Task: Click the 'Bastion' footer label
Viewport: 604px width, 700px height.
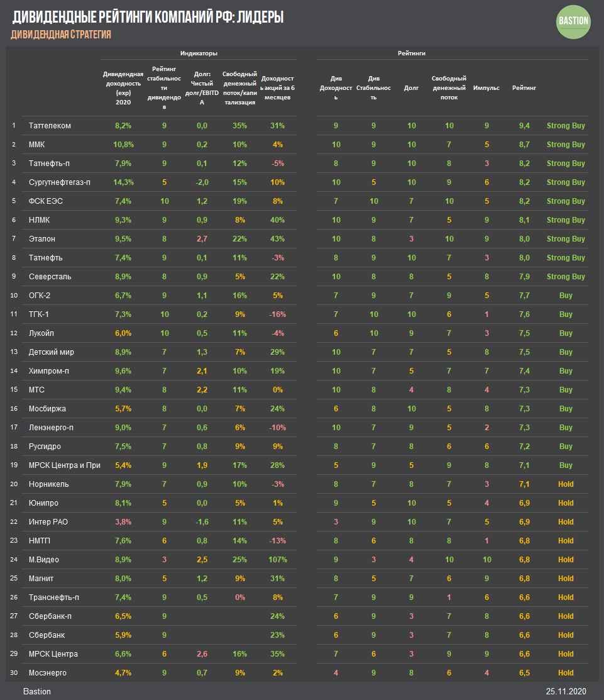Action: pyautogui.click(x=36, y=692)
